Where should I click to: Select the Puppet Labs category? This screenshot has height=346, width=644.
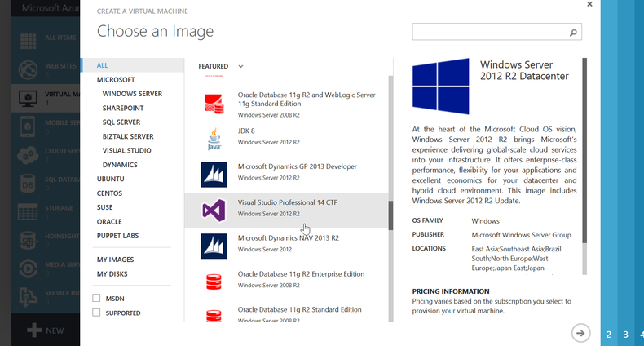[118, 236]
